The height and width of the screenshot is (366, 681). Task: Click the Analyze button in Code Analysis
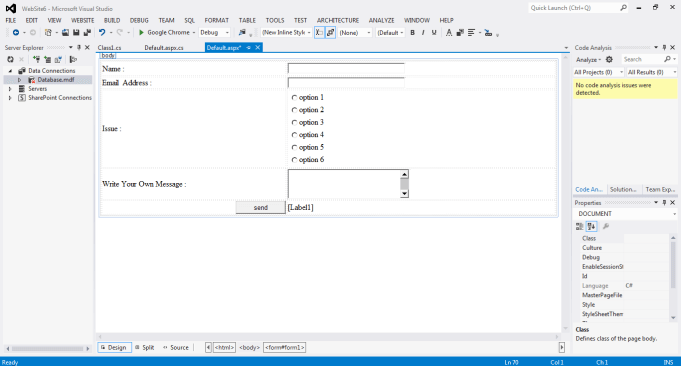(x=588, y=59)
